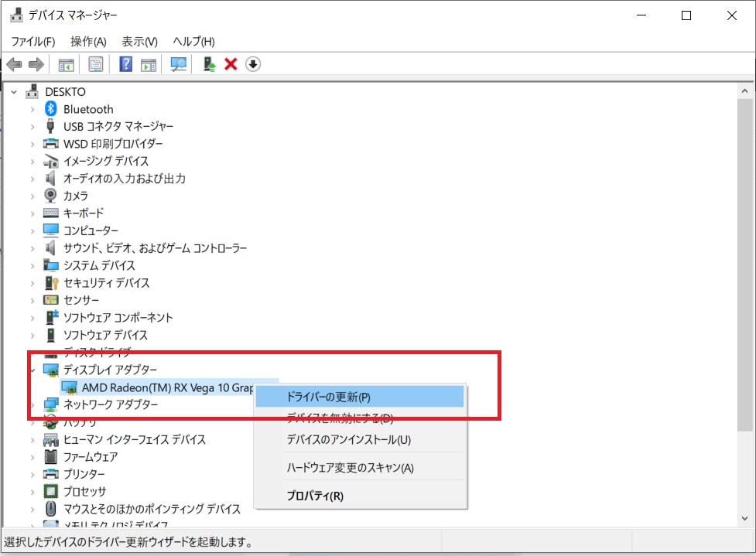
Task: Choose プロパティ(R) from context menu
Action: point(360,495)
